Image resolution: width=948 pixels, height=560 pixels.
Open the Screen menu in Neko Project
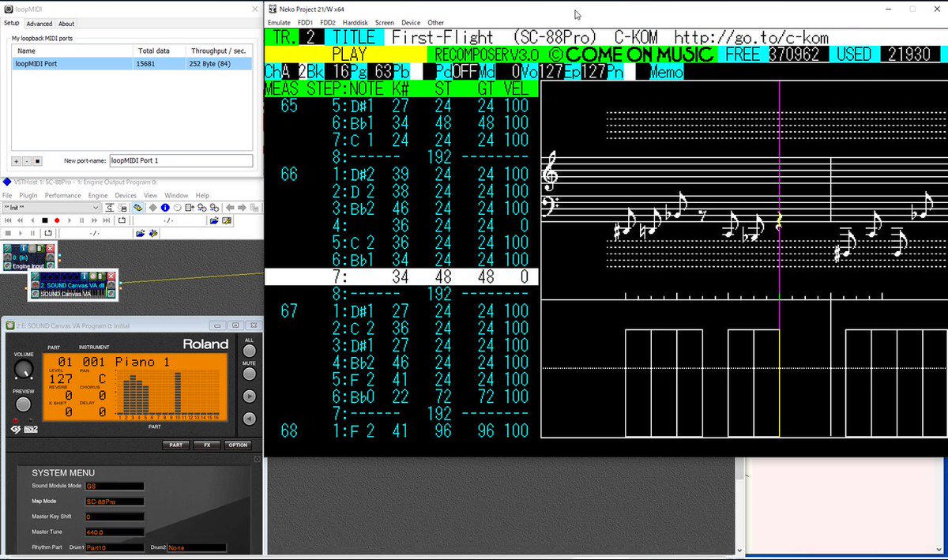[385, 23]
